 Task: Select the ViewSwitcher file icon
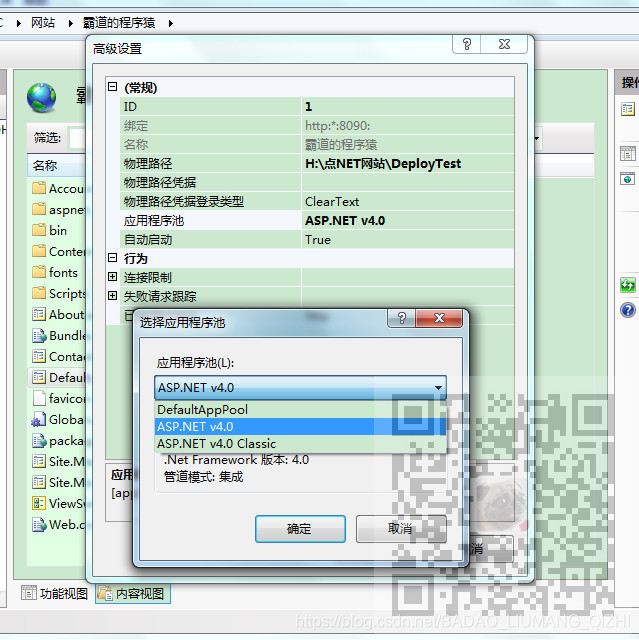[x=39, y=503]
